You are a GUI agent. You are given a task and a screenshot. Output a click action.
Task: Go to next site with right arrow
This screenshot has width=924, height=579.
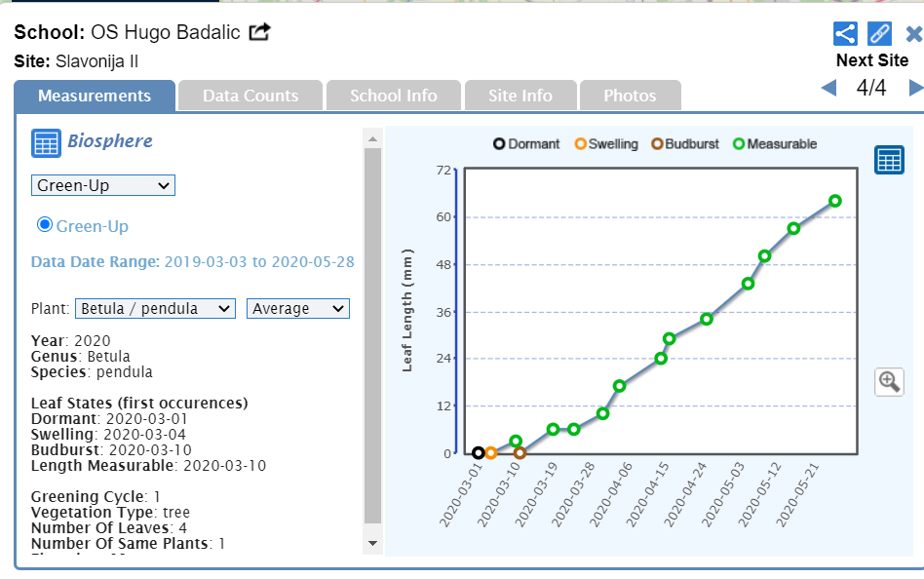915,88
